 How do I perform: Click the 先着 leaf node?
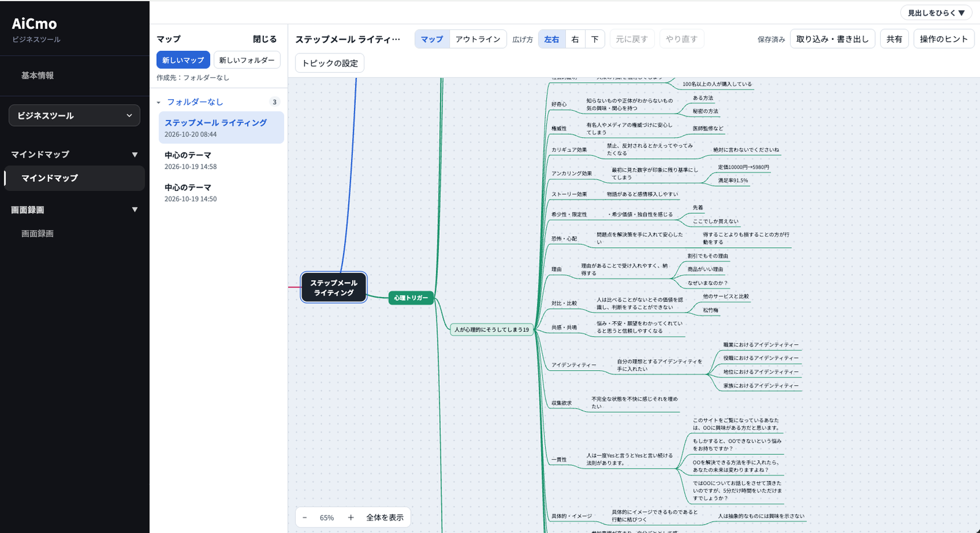click(x=698, y=208)
